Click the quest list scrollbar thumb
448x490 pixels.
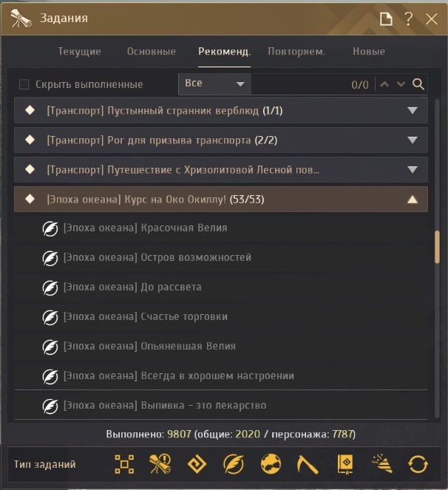[437, 247]
